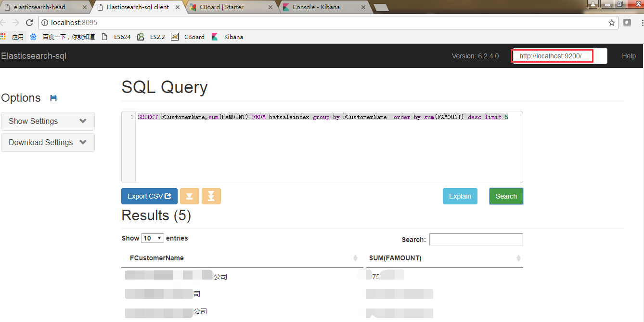
Task: Go back using the browser back arrow
Action: pos(3,23)
